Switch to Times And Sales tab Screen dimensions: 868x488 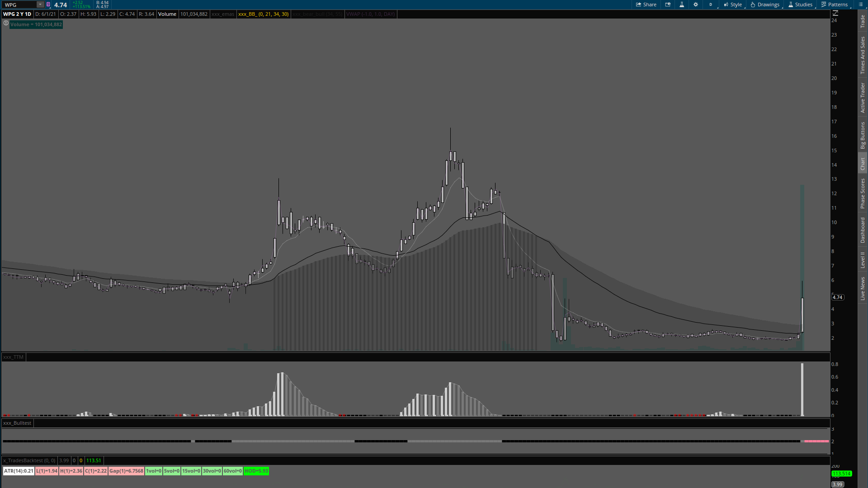(863, 55)
